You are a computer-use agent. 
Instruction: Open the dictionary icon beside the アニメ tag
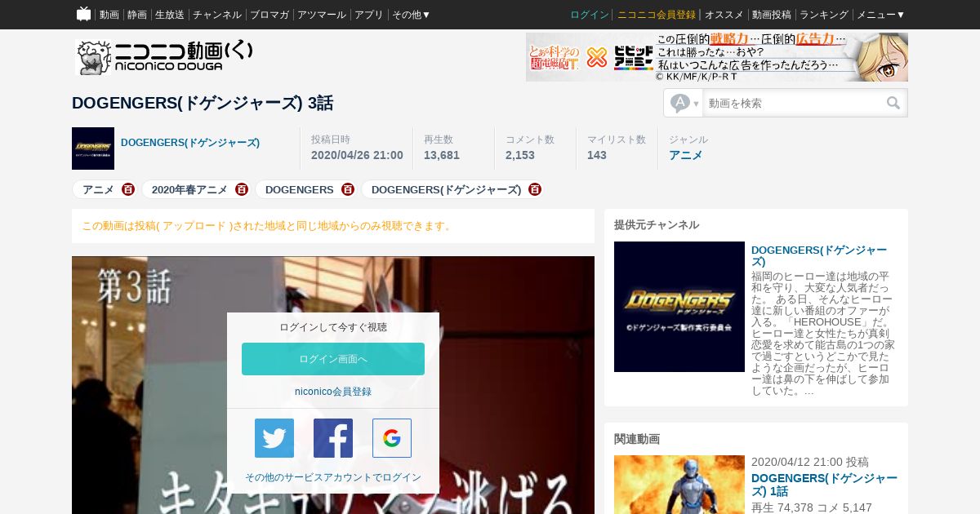tap(128, 189)
